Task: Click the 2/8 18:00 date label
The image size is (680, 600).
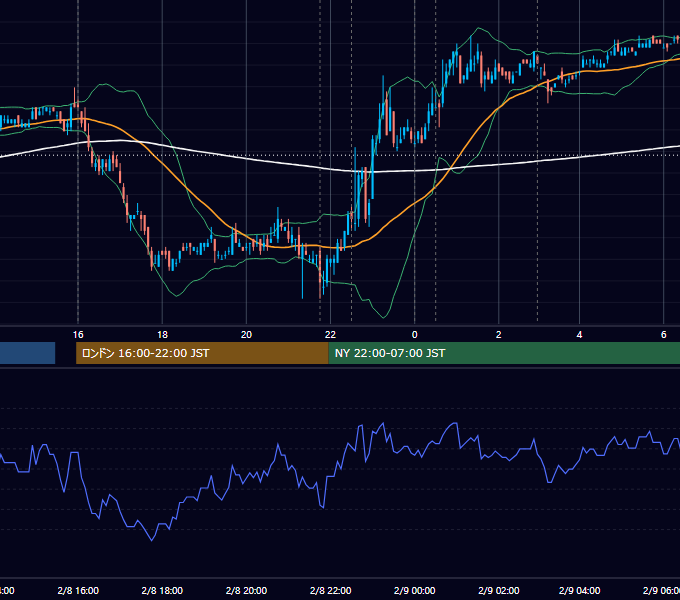Action: coord(162,590)
